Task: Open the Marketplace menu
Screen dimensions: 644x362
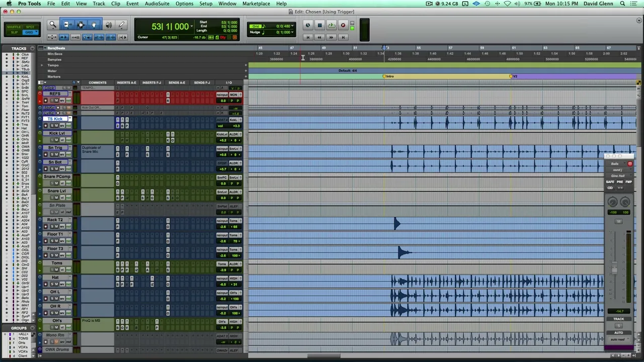Action: [x=256, y=4]
